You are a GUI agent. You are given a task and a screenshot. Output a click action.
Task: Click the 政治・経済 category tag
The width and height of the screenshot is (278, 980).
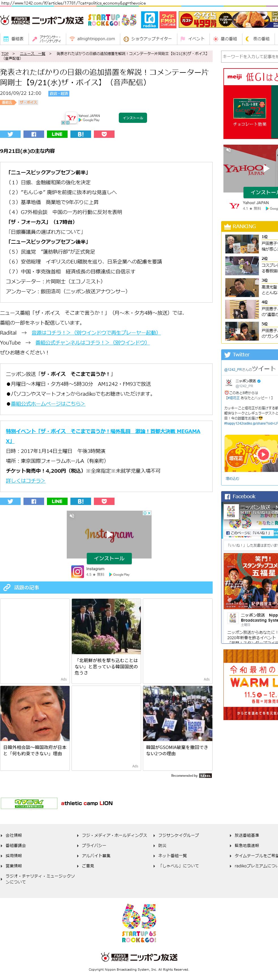(59, 94)
